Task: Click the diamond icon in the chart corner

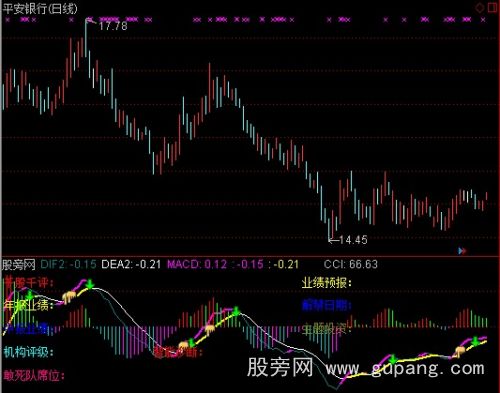Action: pyautogui.click(x=480, y=7)
